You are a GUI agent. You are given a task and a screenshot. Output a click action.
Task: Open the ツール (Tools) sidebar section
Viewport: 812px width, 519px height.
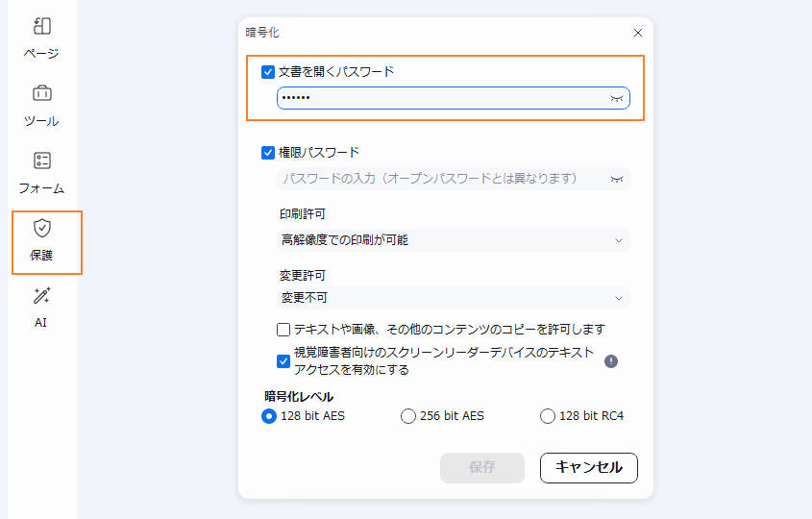point(41,106)
